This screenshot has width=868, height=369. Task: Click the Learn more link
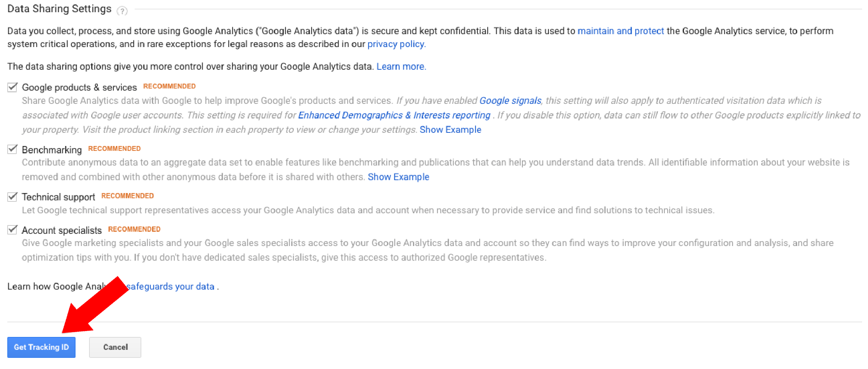point(401,67)
